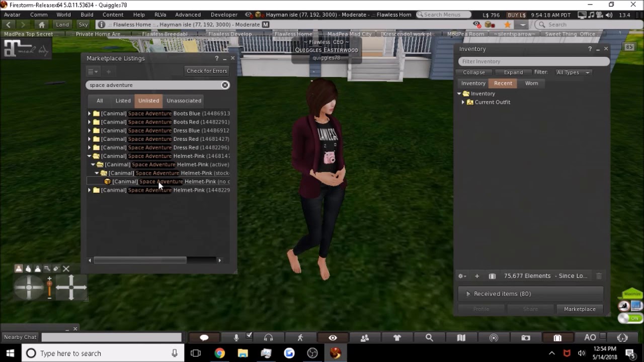Click the Land button
644x362 pixels.
(x=62, y=25)
